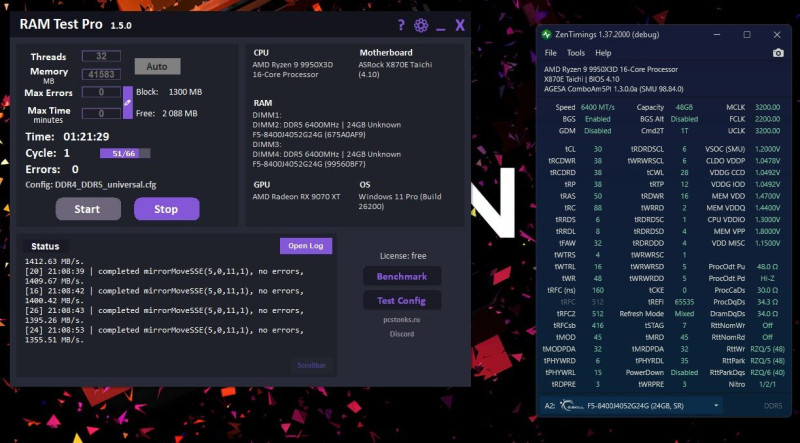Click the Speed 6400 MT/s value in ZenTimings
The image size is (800, 443).
pyautogui.click(x=597, y=107)
